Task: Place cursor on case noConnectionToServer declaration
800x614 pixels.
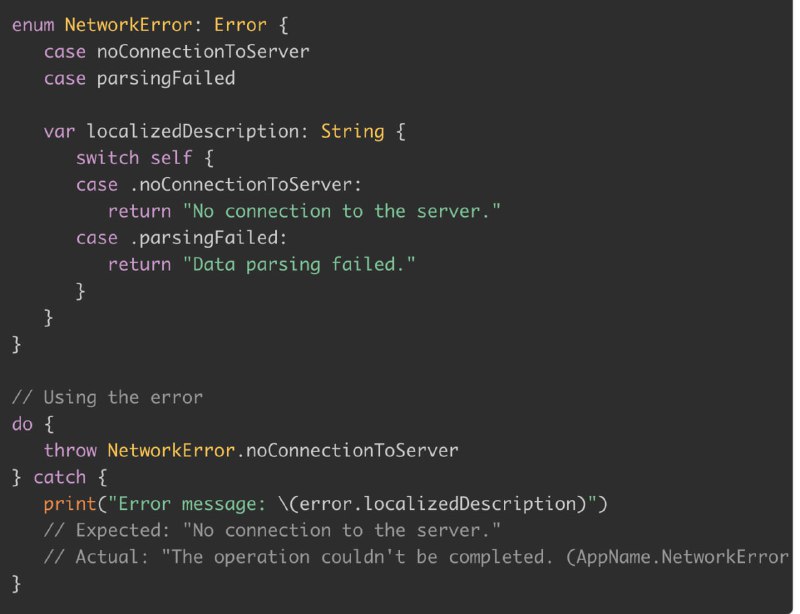Action: click(177, 52)
